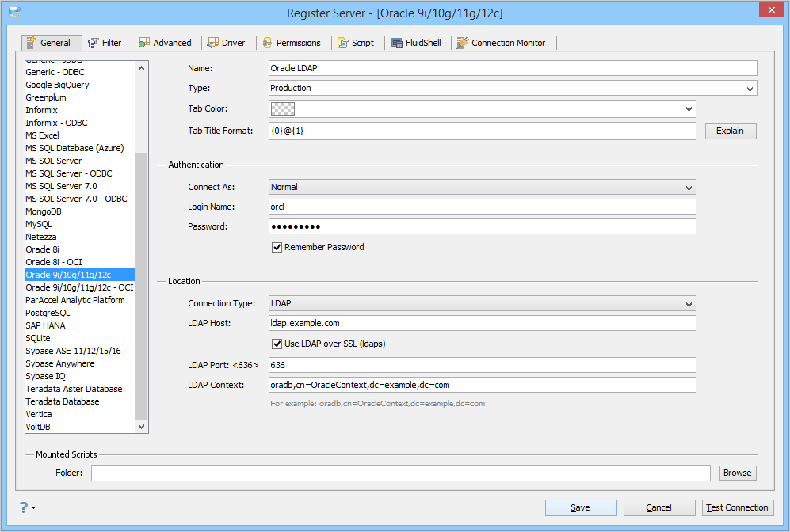Toggle Use LDAP over SSL checkbox
The image size is (790, 532).
point(277,344)
